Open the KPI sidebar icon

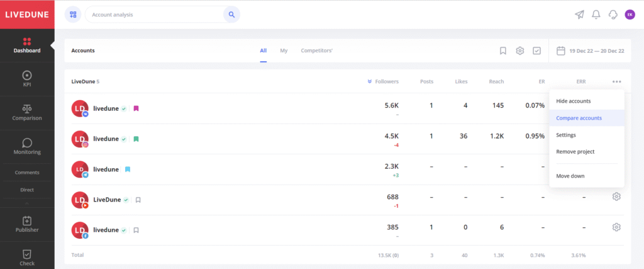pos(27,78)
